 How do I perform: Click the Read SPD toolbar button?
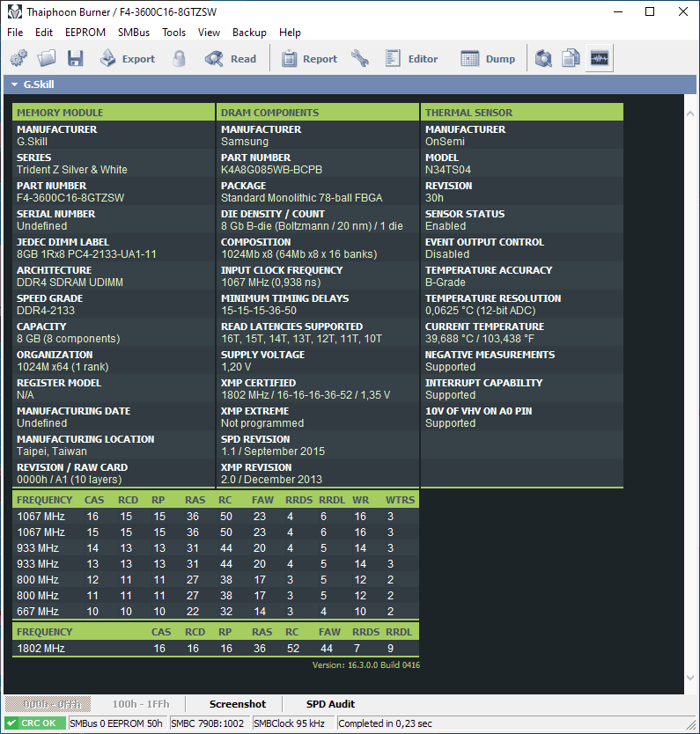pyautogui.click(x=231, y=58)
